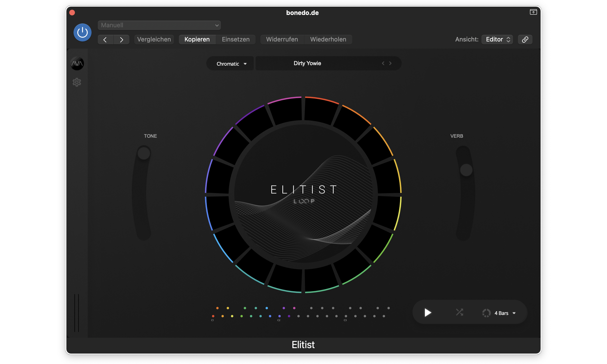Viewport: 607px width, 364px height.
Task: Go to previous preset with left chevron
Action: point(383,63)
